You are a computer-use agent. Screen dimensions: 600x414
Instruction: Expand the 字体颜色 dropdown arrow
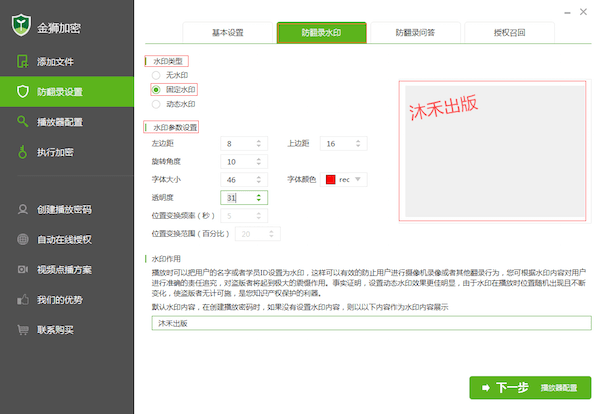click(x=358, y=179)
